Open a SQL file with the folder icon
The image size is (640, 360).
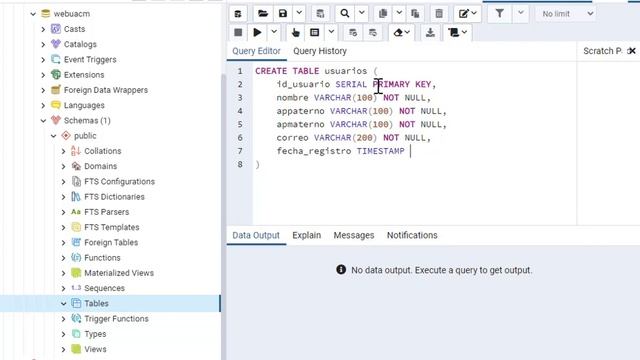pyautogui.click(x=263, y=14)
